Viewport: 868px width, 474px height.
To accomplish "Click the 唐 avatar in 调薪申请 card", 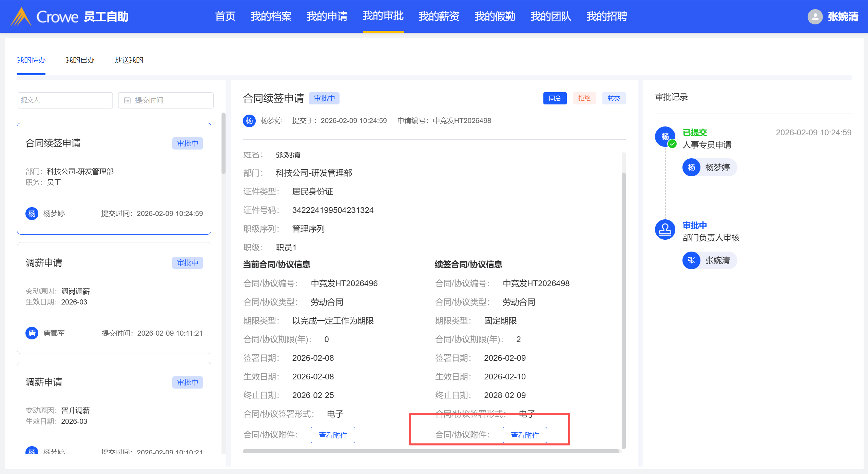I will [x=32, y=333].
